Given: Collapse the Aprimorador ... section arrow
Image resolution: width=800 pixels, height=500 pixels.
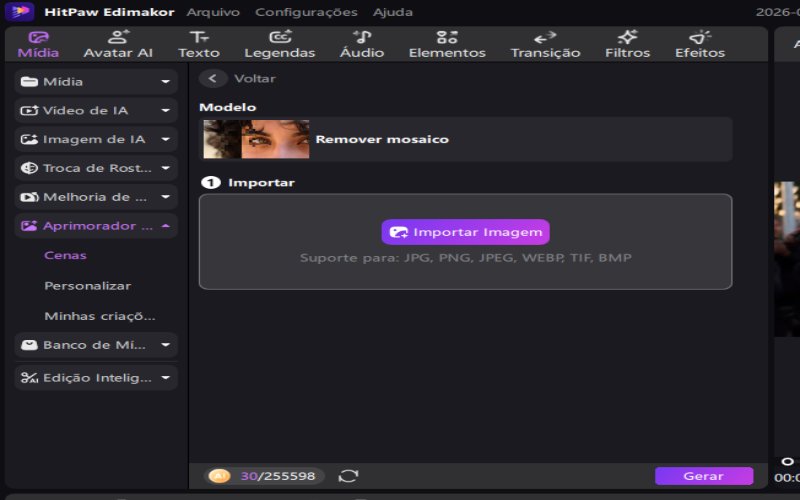Looking at the screenshot, I should point(165,226).
